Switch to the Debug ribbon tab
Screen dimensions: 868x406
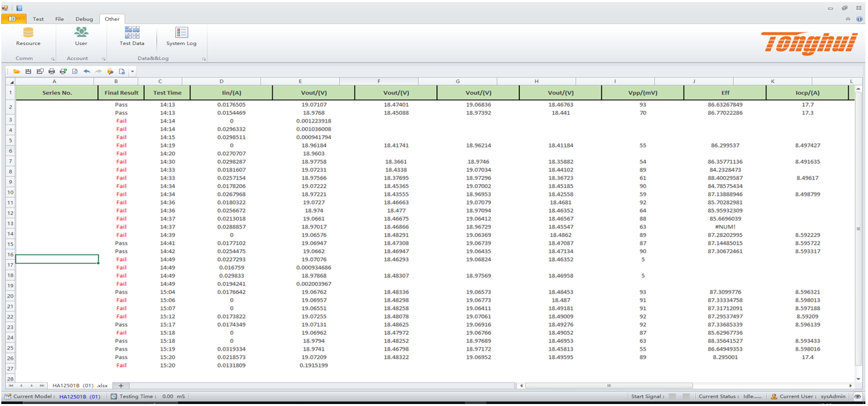84,19
